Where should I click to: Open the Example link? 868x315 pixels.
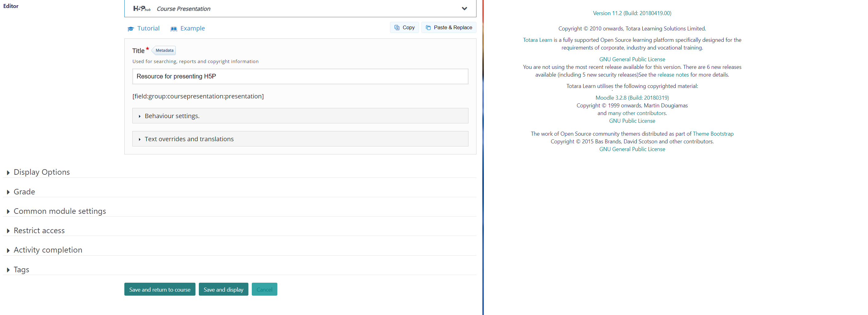coord(192,28)
